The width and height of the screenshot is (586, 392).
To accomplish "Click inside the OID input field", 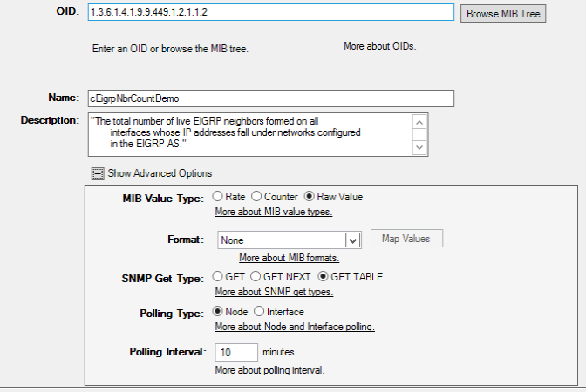I will click(x=271, y=12).
